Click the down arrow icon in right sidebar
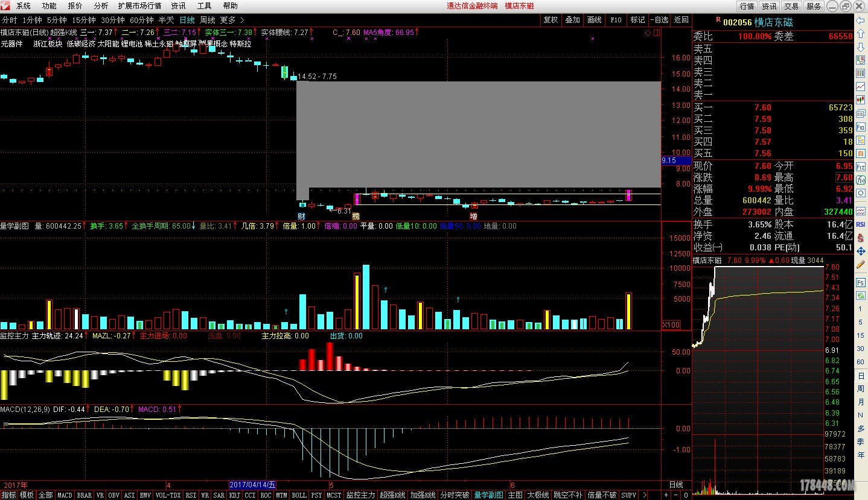This screenshot has width=868, height=500. (x=861, y=46)
